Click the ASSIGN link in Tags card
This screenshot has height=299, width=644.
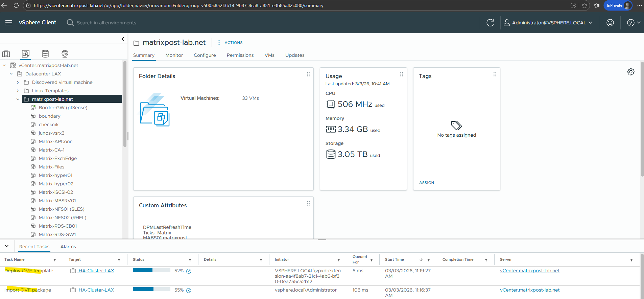click(x=426, y=183)
